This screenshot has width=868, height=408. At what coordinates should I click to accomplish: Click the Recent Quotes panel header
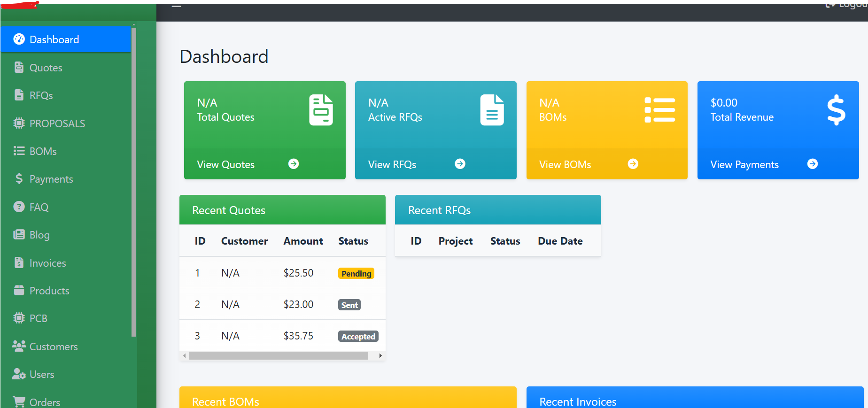pyautogui.click(x=282, y=210)
